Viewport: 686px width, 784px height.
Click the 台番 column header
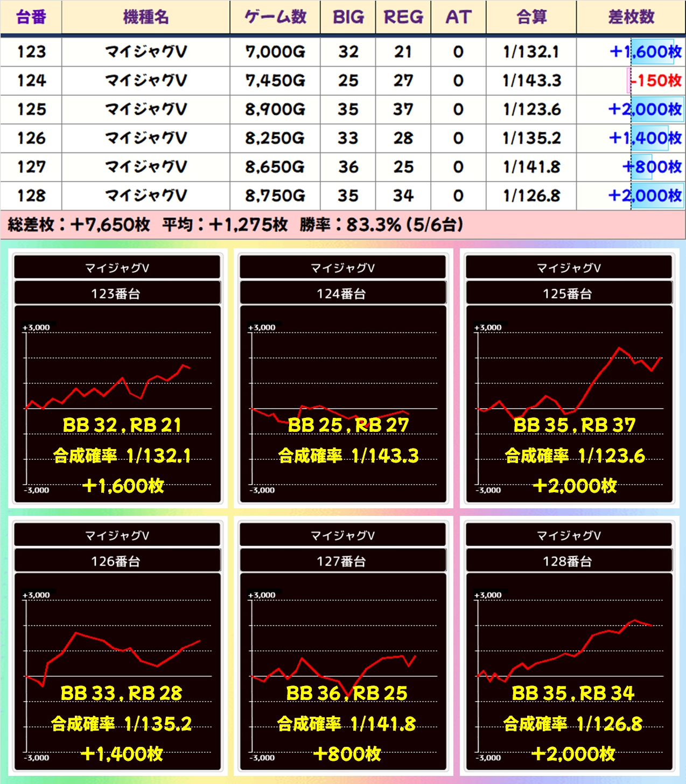(x=31, y=17)
